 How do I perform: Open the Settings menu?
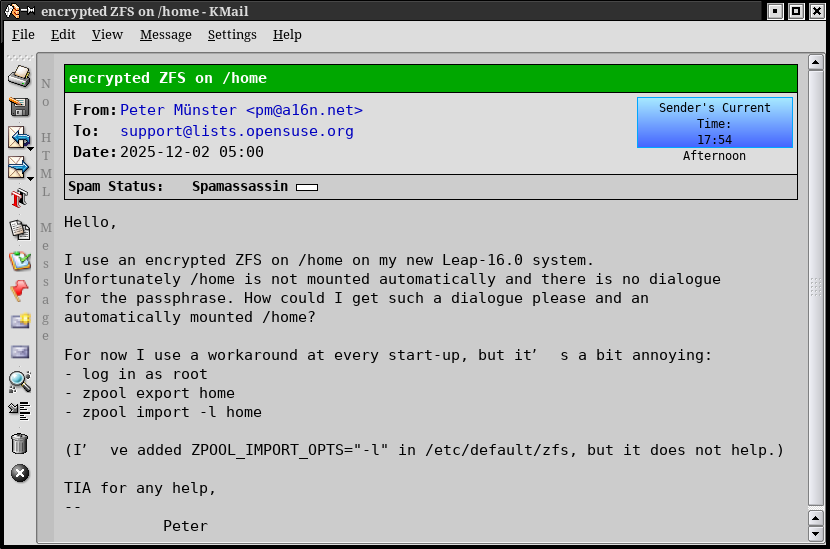(232, 35)
